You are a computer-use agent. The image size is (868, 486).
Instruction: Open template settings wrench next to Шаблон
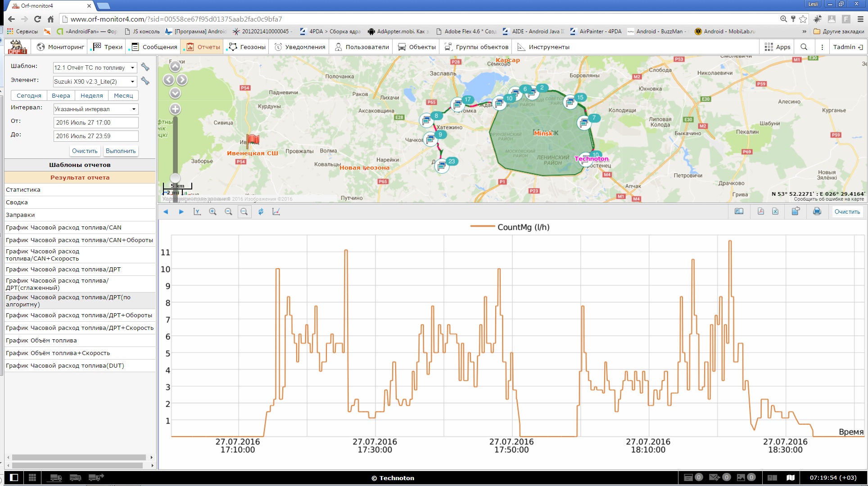point(145,67)
